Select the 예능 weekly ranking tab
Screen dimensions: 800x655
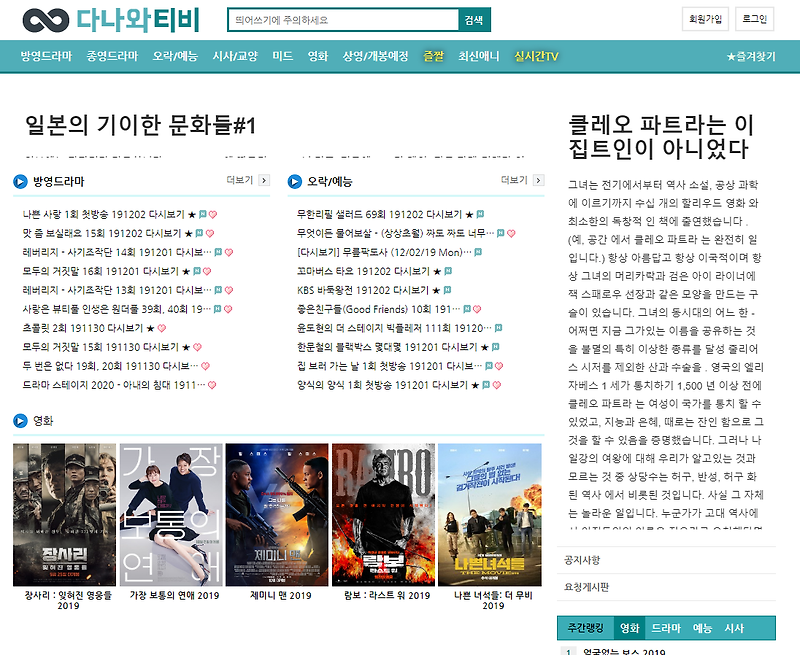click(702, 628)
